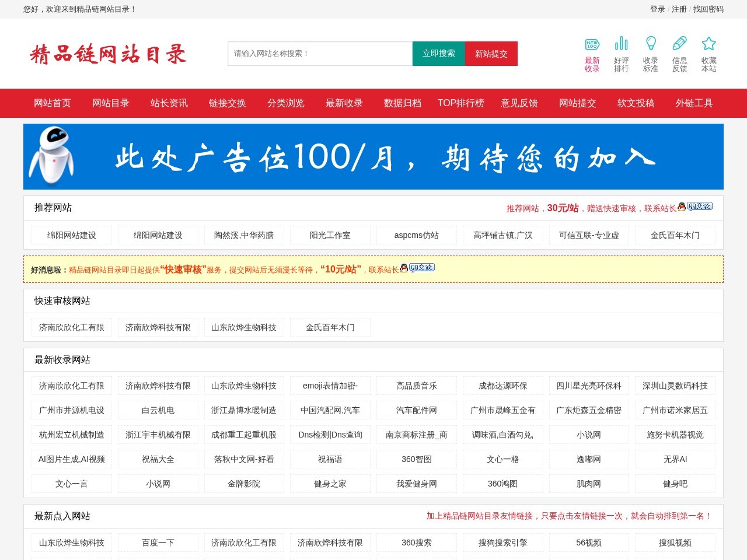Open 360鸿图 site link
This screenshot has width=747, height=560.
(503, 484)
